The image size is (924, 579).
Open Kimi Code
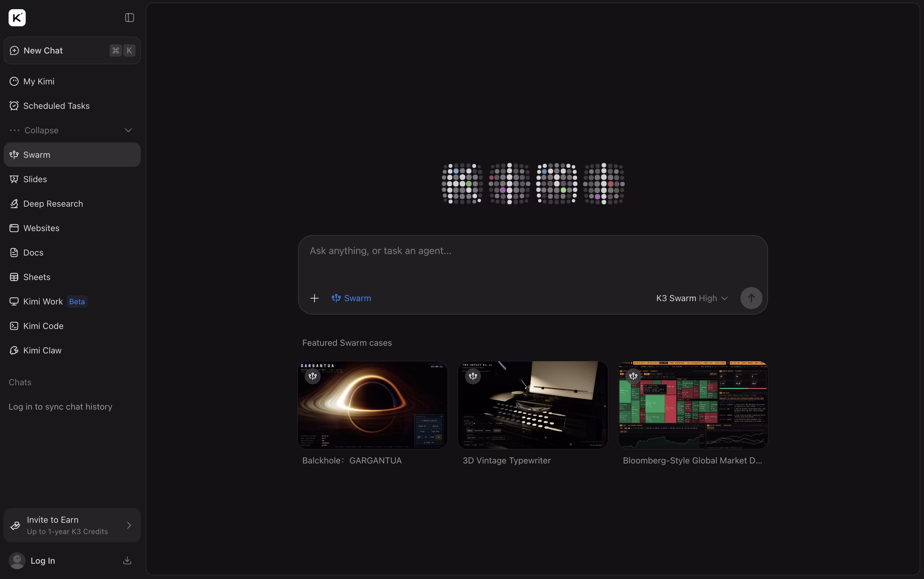coord(72,326)
